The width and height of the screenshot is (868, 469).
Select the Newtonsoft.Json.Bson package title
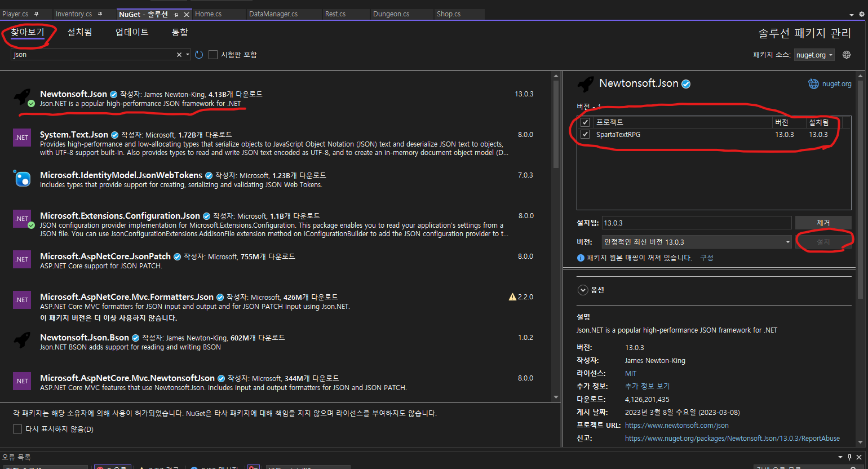click(85, 338)
